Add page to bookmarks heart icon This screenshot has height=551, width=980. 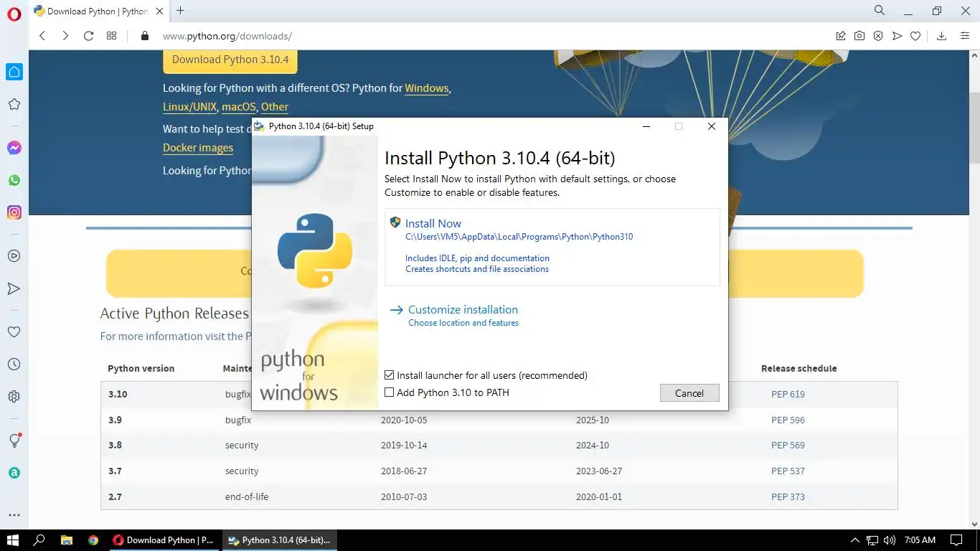(915, 36)
